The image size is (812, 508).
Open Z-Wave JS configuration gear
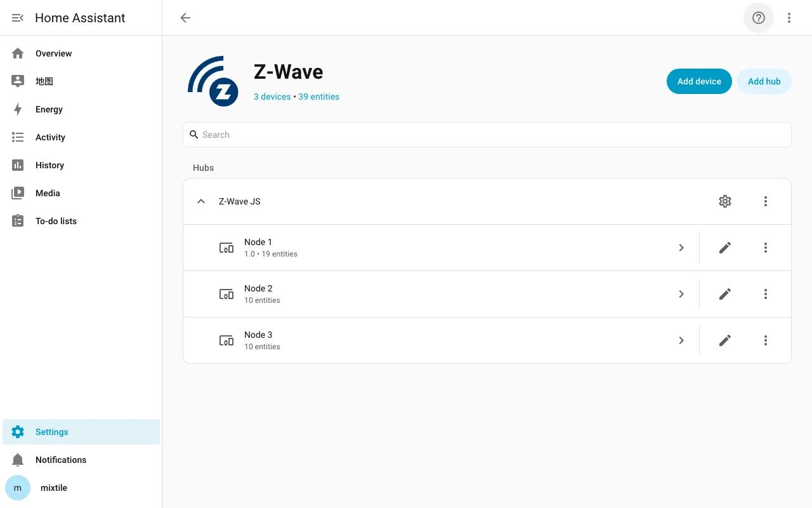pyautogui.click(x=725, y=201)
